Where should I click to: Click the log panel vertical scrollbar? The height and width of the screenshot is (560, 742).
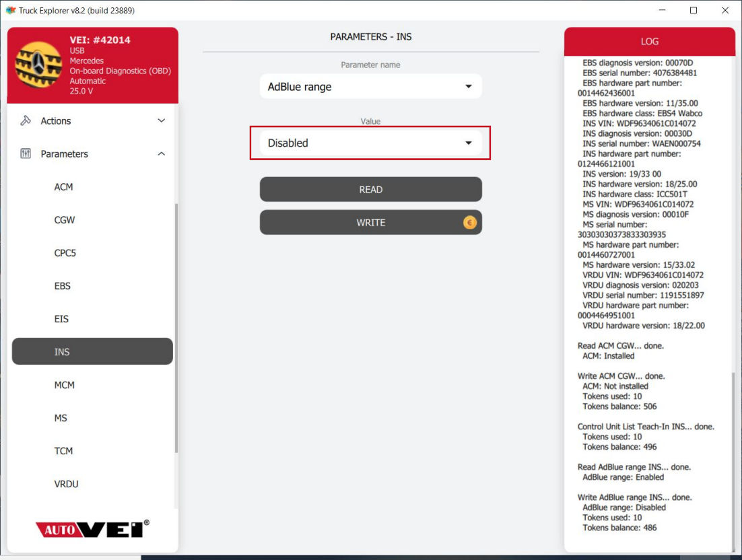tap(733, 458)
